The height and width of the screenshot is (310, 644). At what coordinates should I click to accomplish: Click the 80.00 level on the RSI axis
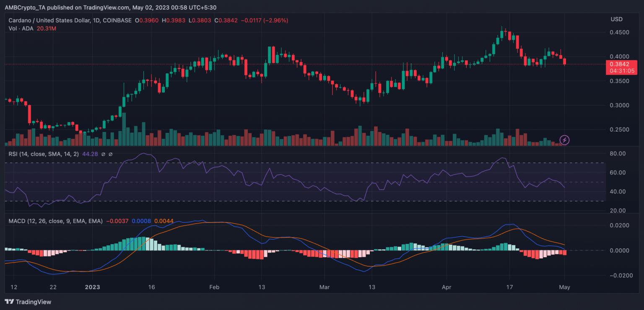[x=617, y=153]
